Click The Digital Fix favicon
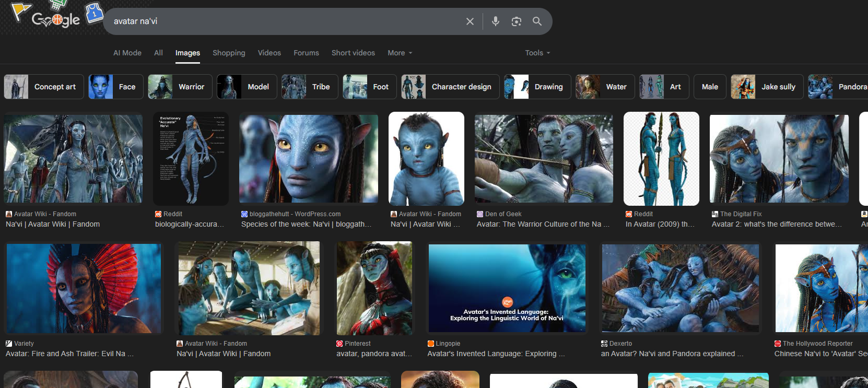The width and height of the screenshot is (868, 388). [715, 214]
